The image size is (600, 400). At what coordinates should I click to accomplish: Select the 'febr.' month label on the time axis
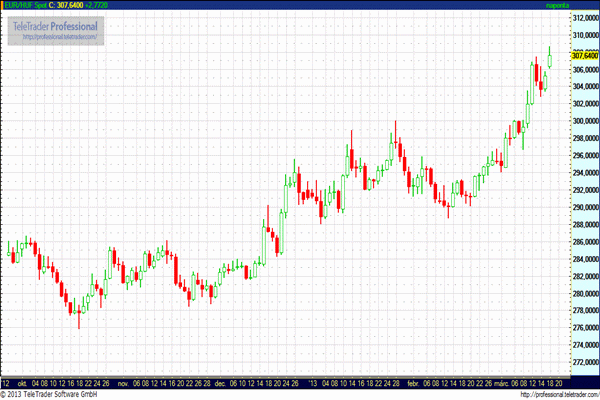pyautogui.click(x=414, y=382)
